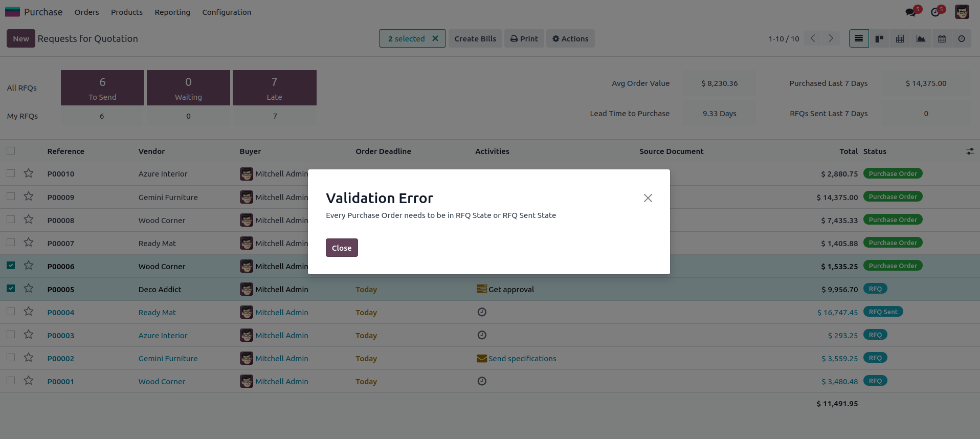Uncheck the P00006 row checkbox
The height and width of the screenshot is (439, 980).
click(x=11, y=266)
